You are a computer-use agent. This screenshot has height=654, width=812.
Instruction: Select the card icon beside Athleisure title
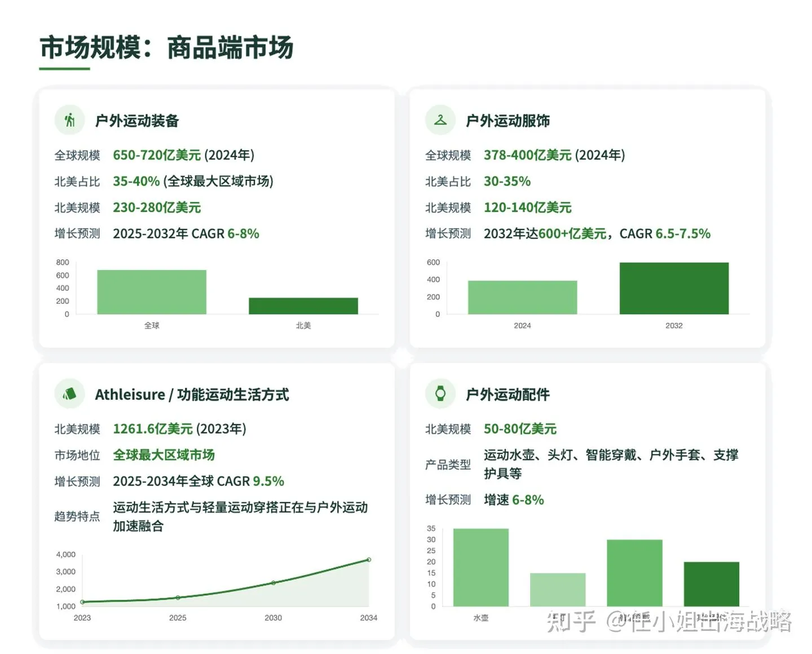click(x=69, y=394)
